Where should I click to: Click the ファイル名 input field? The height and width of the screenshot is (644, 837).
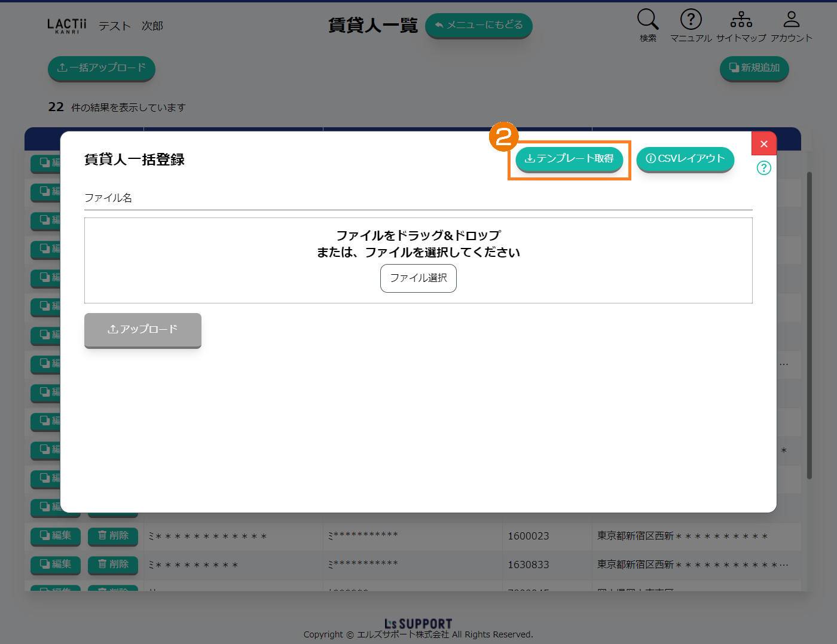[418, 198]
